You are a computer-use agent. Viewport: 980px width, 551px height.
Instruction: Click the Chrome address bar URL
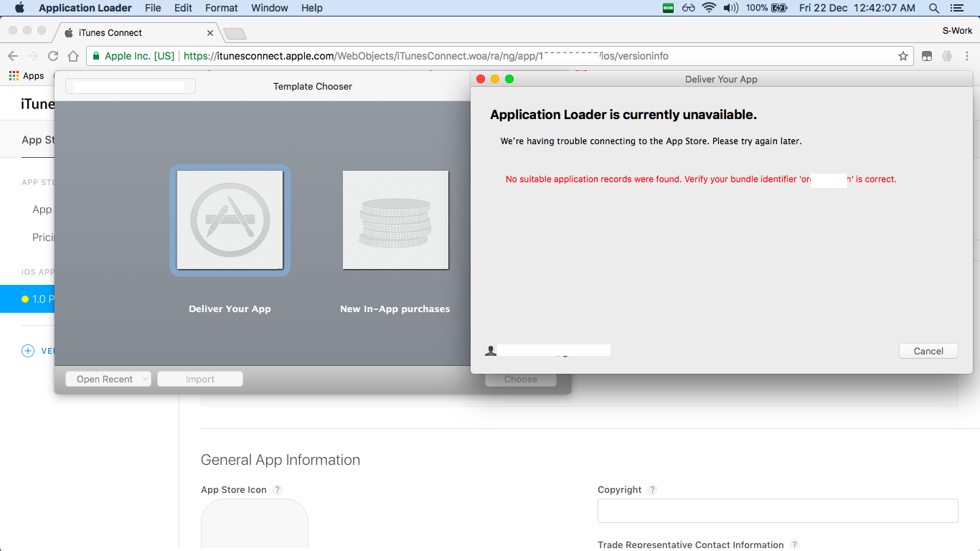426,56
